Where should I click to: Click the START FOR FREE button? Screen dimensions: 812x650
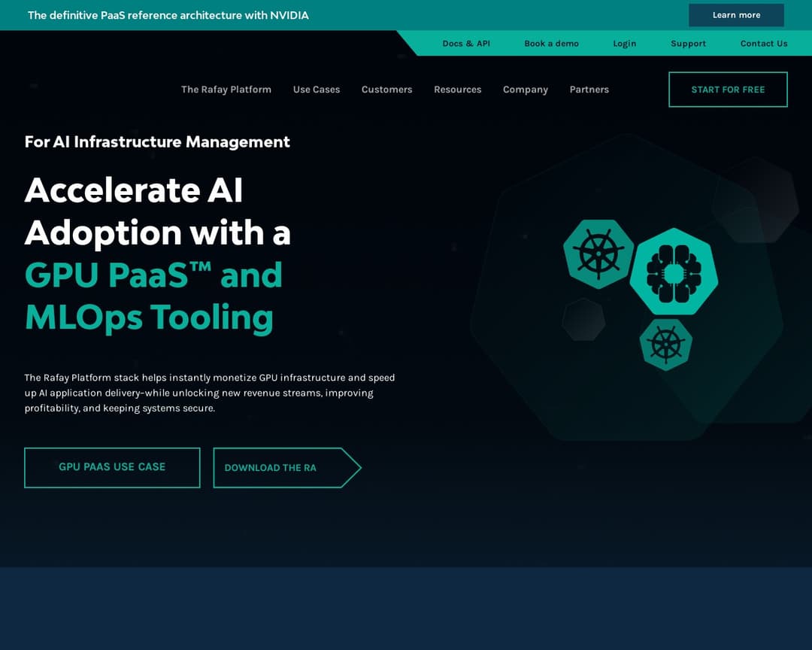click(728, 90)
